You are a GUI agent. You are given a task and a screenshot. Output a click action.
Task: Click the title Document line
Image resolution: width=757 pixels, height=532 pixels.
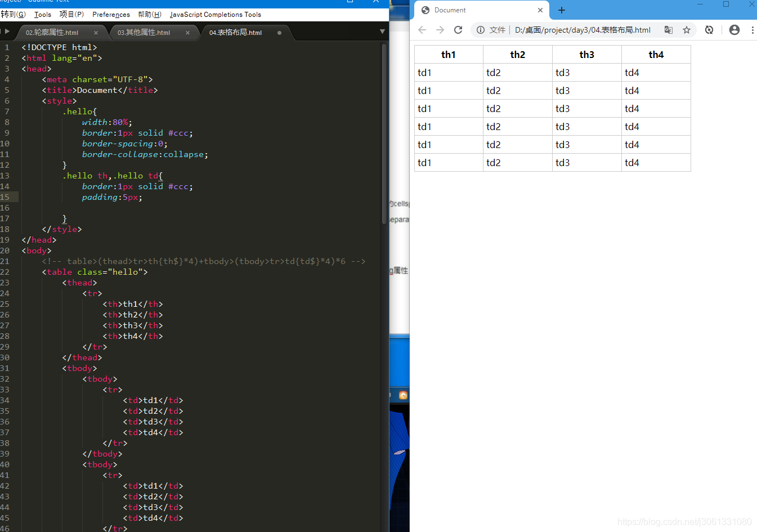(100, 90)
